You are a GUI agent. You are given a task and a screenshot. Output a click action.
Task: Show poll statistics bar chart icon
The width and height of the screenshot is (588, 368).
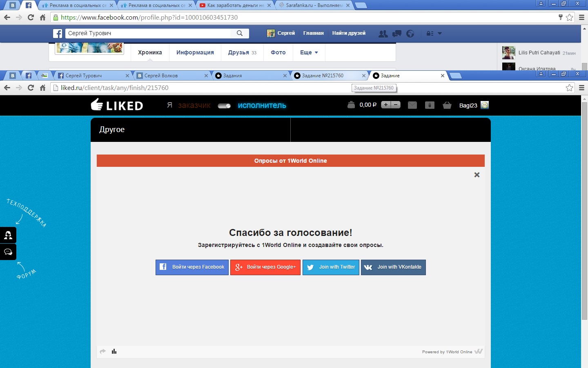pos(114,351)
